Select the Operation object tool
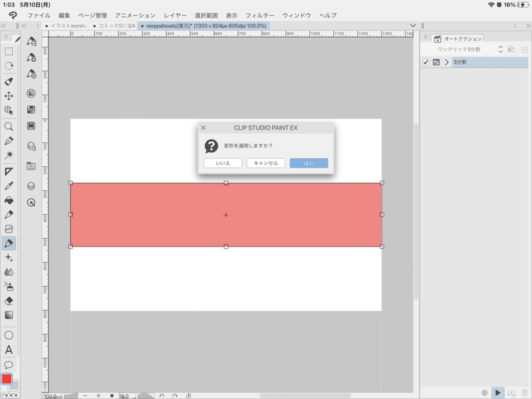The image size is (532, 399). click(x=9, y=110)
